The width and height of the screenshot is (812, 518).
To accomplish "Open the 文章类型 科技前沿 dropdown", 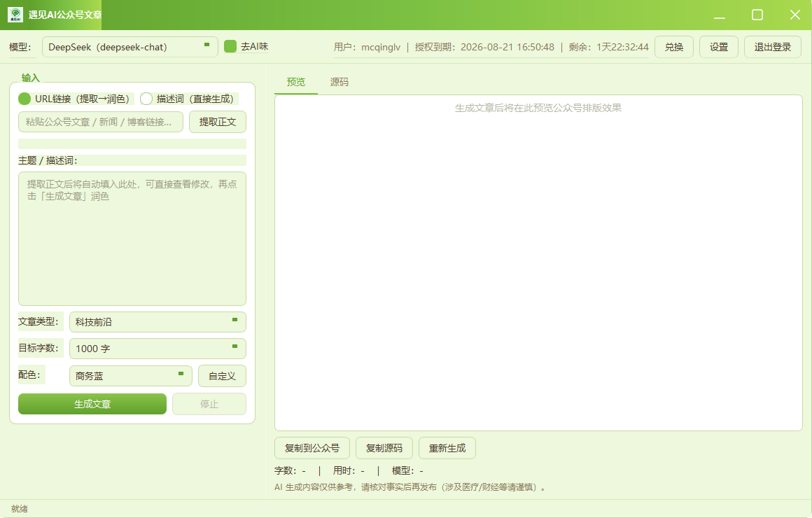I will pyautogui.click(x=157, y=322).
